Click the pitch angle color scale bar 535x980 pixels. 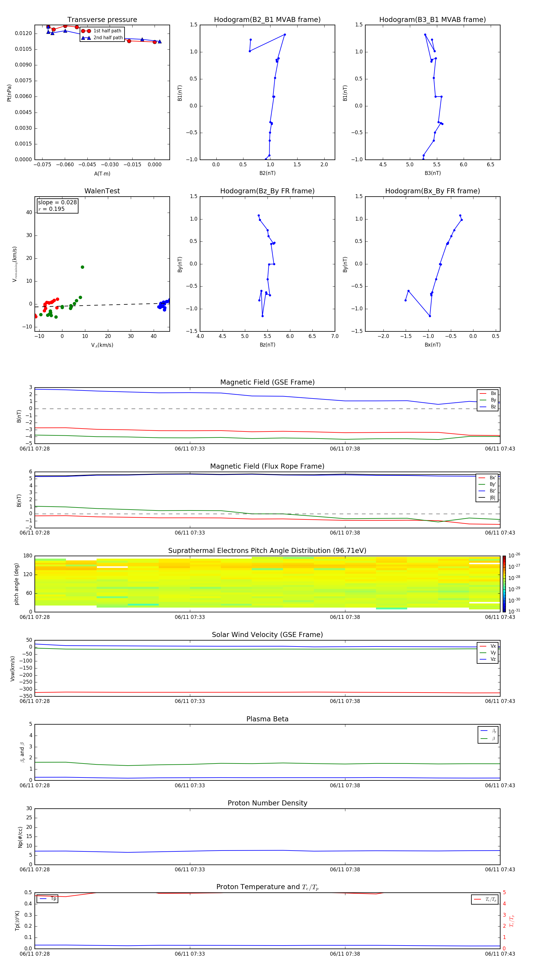(x=504, y=584)
